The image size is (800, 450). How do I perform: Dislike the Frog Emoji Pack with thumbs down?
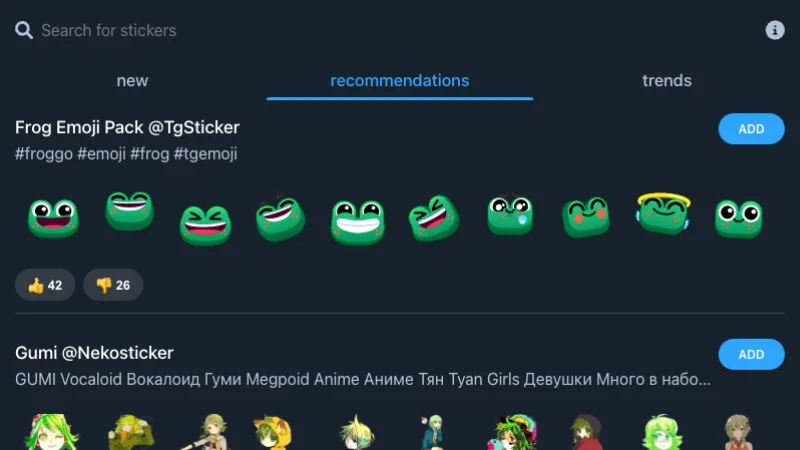tap(113, 285)
